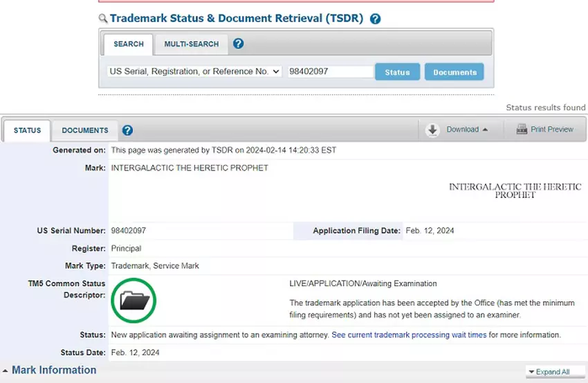Expand the Download menu arrow
Screen dimensions: 588x383
485,130
